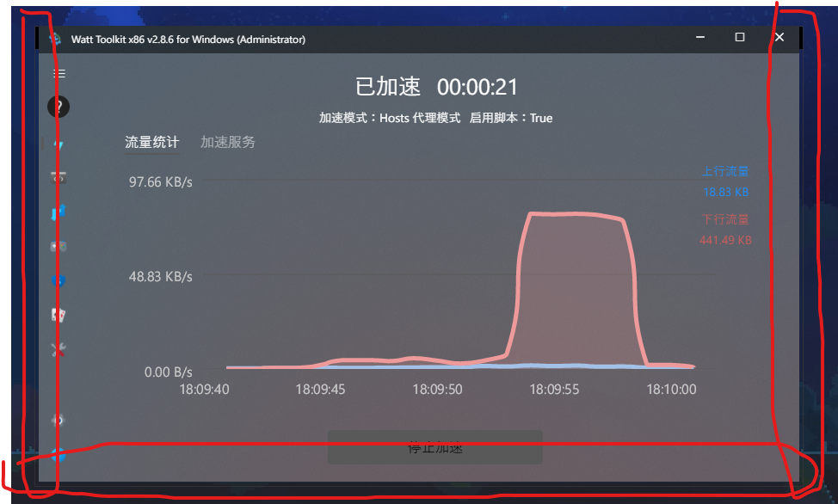
Task: Click the 上行流量 legend label
Action: (724, 171)
